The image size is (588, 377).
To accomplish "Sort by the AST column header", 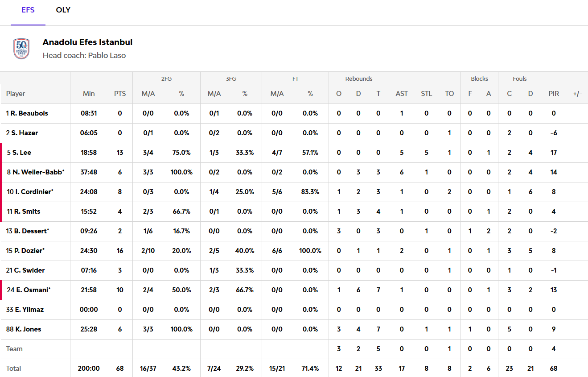I will pos(402,94).
